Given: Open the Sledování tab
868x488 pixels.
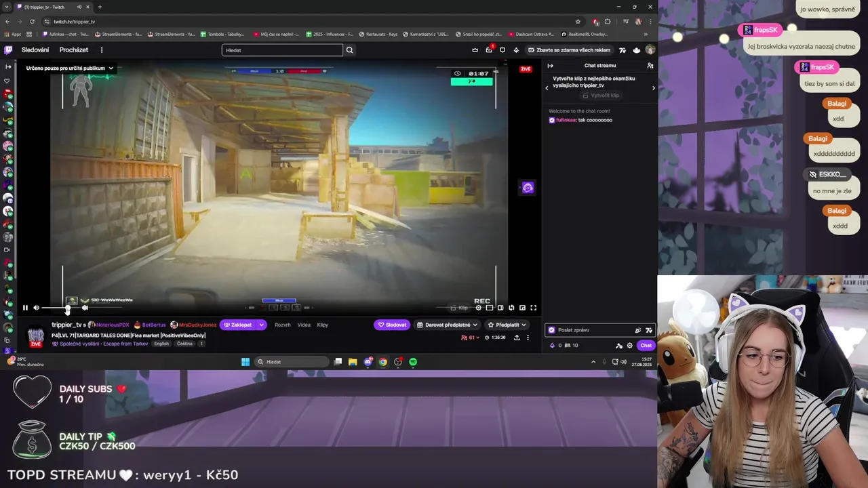Looking at the screenshot, I should [35, 49].
